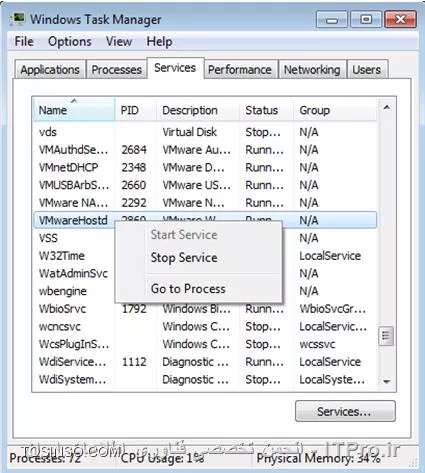
Task: Open the File menu
Action: 24,42
